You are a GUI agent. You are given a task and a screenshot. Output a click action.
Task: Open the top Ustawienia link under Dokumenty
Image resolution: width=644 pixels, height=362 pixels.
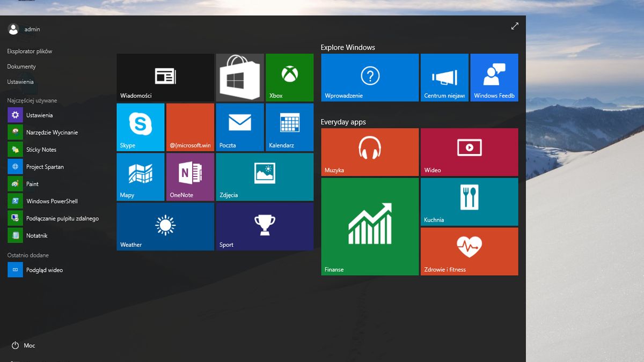[20, 82]
